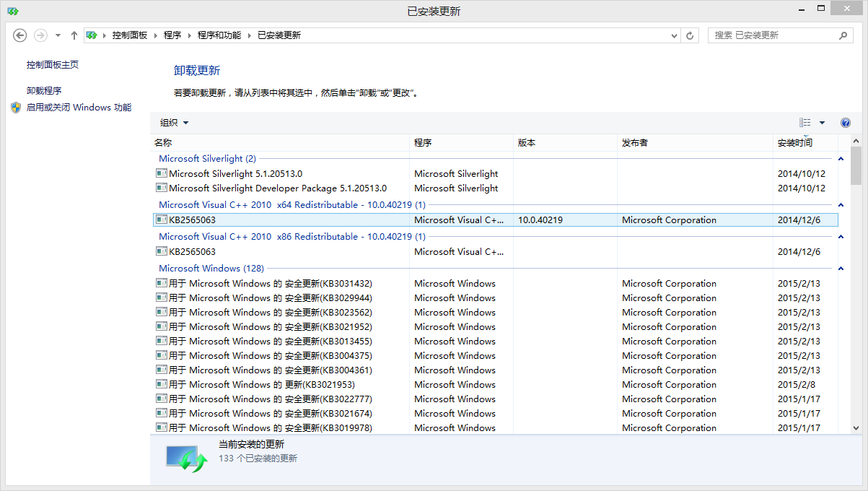The height and width of the screenshot is (491, 868).
Task: Select the KB3023562 security update
Action: (496, 313)
